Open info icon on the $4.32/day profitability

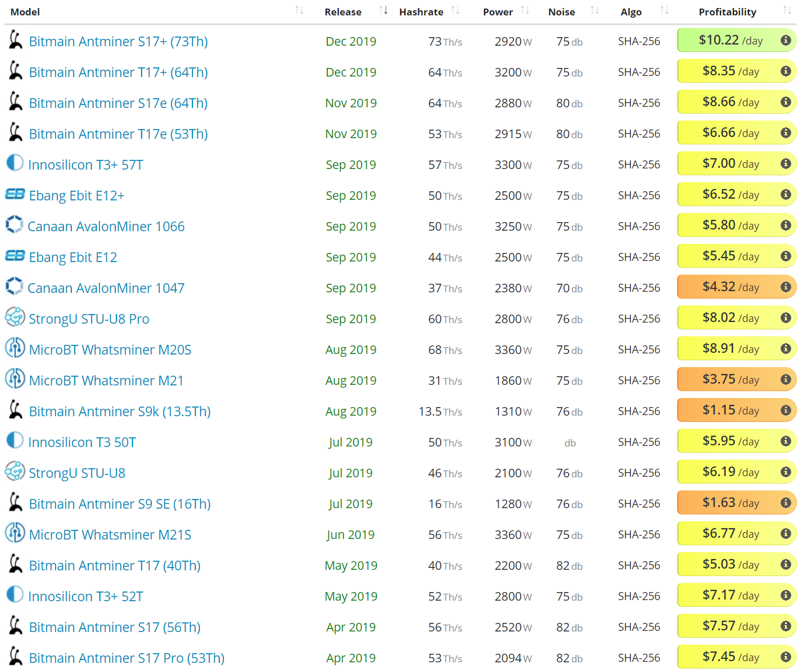pyautogui.click(x=786, y=287)
